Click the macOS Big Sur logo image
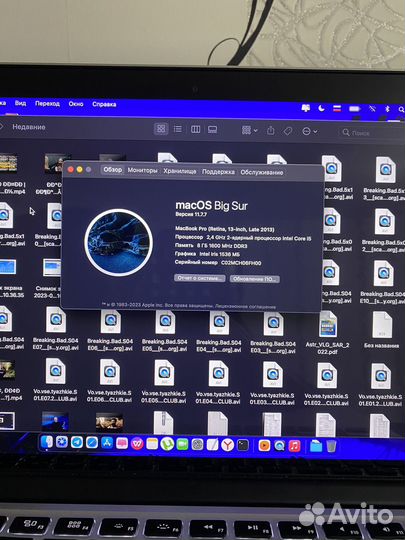 [x=118, y=242]
